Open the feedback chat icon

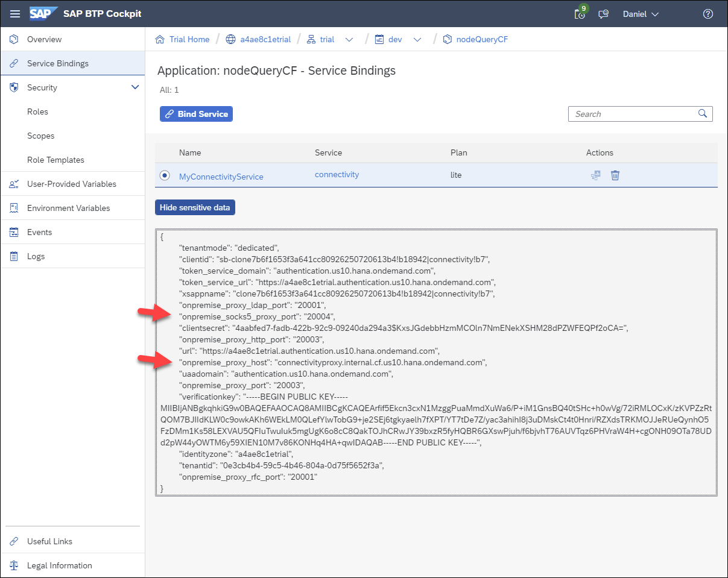tap(603, 14)
